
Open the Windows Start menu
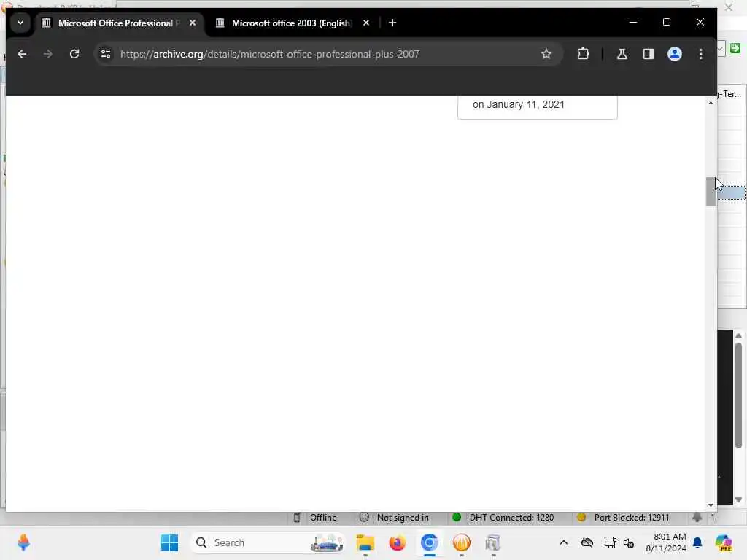(x=169, y=542)
